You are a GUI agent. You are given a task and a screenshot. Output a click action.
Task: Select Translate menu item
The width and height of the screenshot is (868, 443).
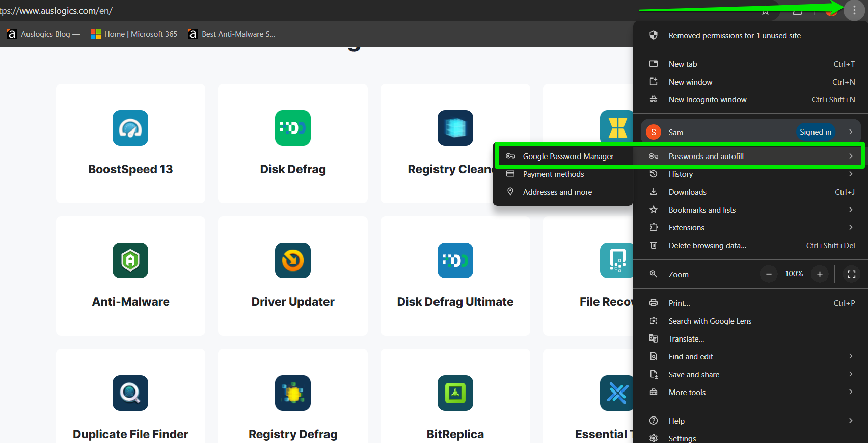click(751, 338)
